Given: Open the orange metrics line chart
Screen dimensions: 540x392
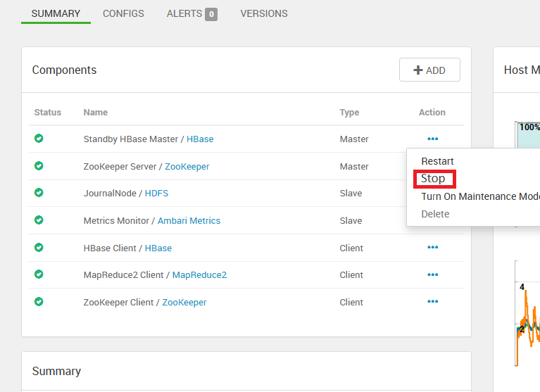Looking at the screenshot, I should pyautogui.click(x=527, y=313).
